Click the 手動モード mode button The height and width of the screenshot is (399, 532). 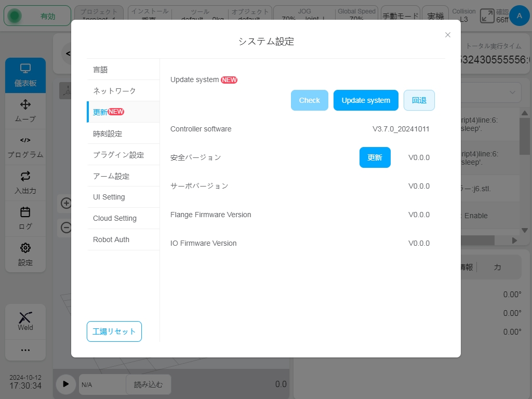pyautogui.click(x=401, y=16)
